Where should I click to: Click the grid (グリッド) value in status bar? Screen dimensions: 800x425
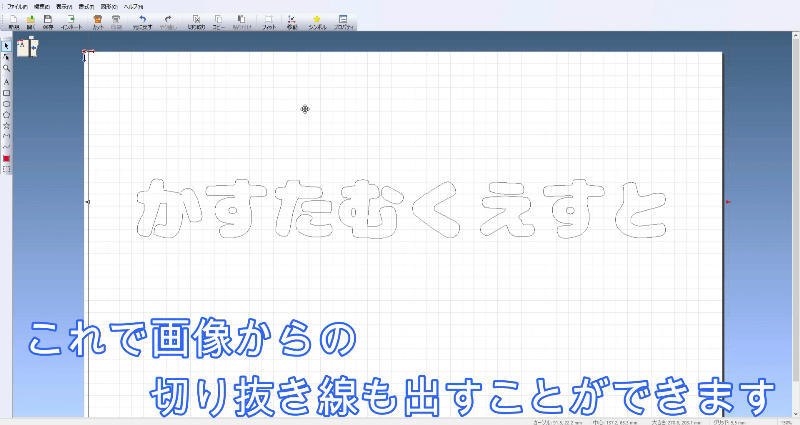(x=730, y=422)
